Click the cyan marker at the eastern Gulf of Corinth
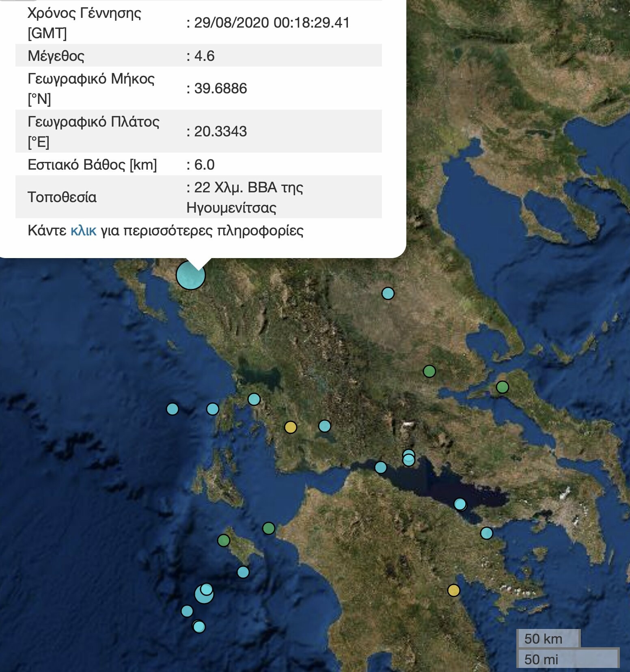Viewport: 630px width, 672px height. [460, 504]
